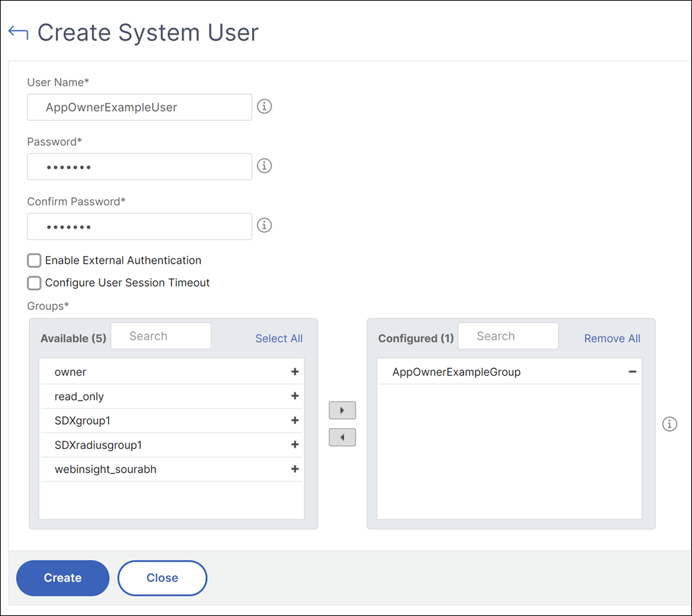This screenshot has width=692, height=616.
Task: Click the Close button
Action: coord(162,578)
